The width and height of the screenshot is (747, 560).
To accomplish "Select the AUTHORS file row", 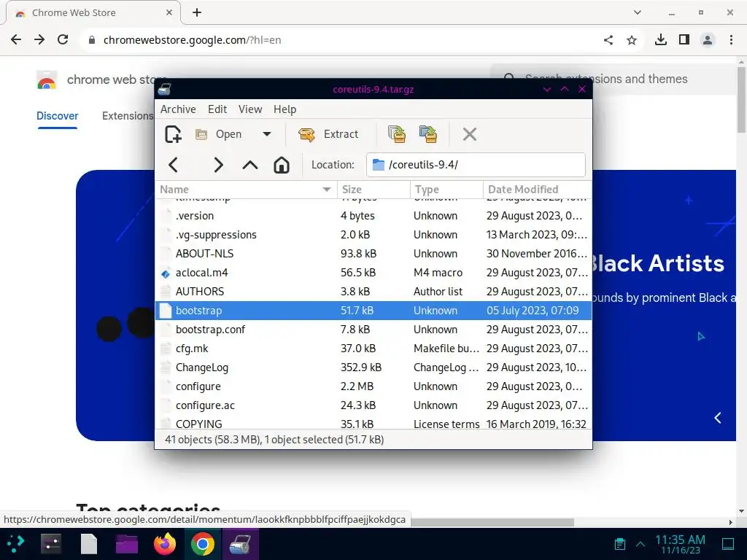I will click(373, 292).
